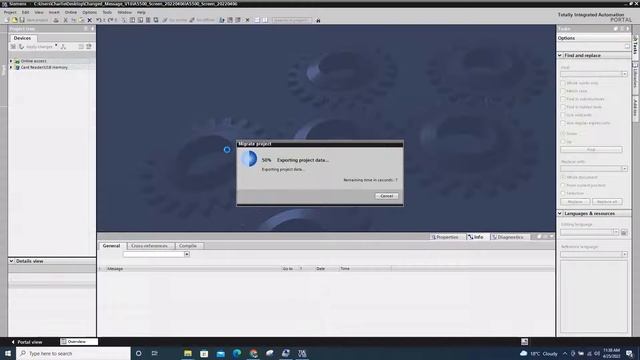Collapse the Languages & resources section
This screenshot has height=360, width=640.
click(560, 213)
